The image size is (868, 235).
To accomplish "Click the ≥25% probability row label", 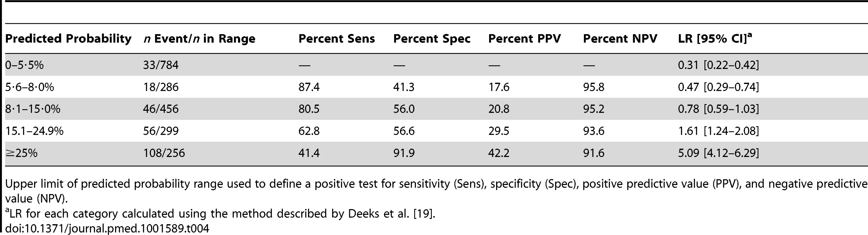I will (x=21, y=153).
